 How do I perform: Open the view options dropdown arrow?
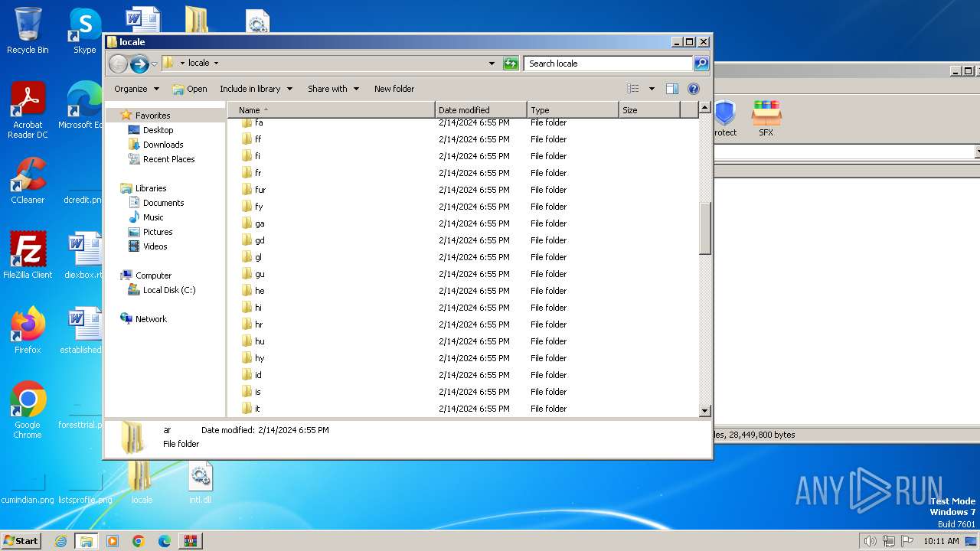[x=652, y=89]
